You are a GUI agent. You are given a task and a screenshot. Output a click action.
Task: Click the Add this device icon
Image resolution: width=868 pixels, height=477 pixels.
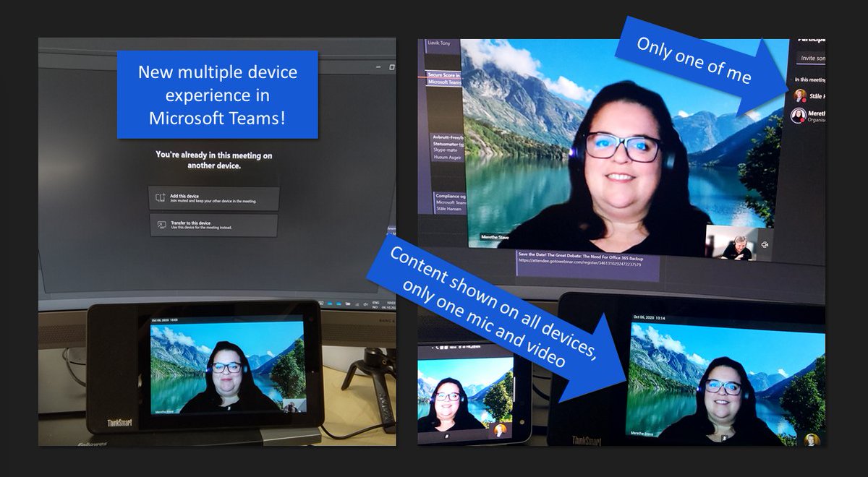tap(160, 198)
